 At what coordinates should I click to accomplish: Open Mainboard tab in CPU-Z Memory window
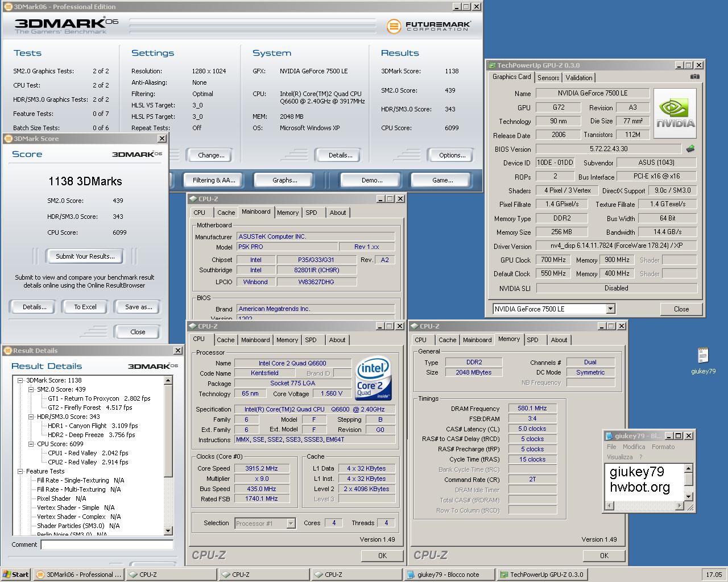tap(477, 340)
